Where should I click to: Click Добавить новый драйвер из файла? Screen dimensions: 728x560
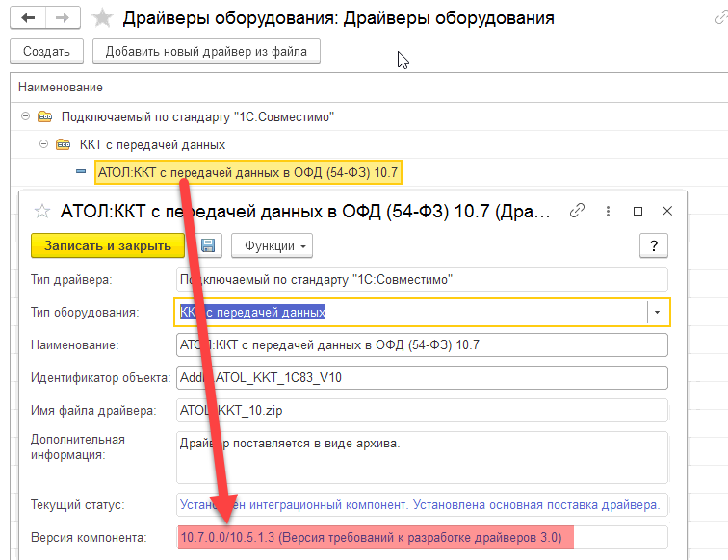click(206, 51)
